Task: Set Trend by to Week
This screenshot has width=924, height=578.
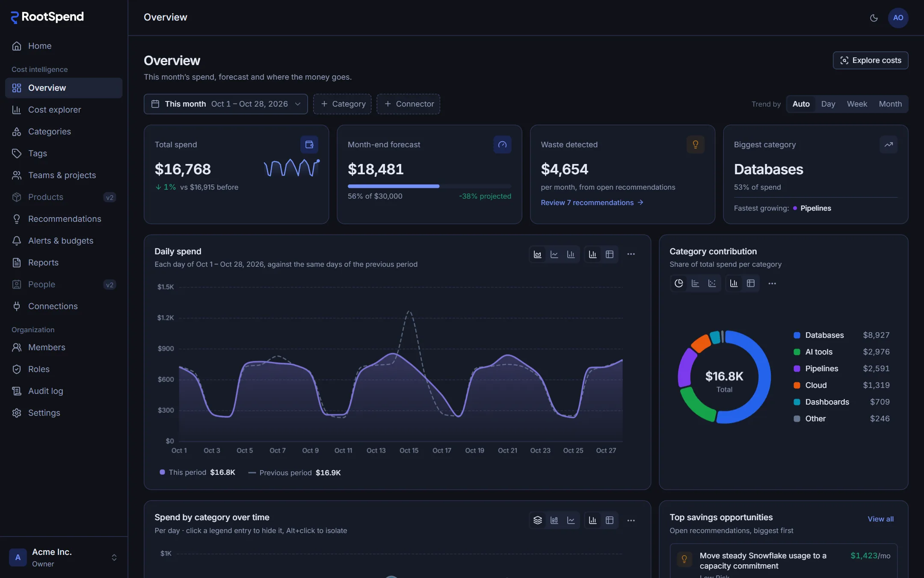Action: 857,104
